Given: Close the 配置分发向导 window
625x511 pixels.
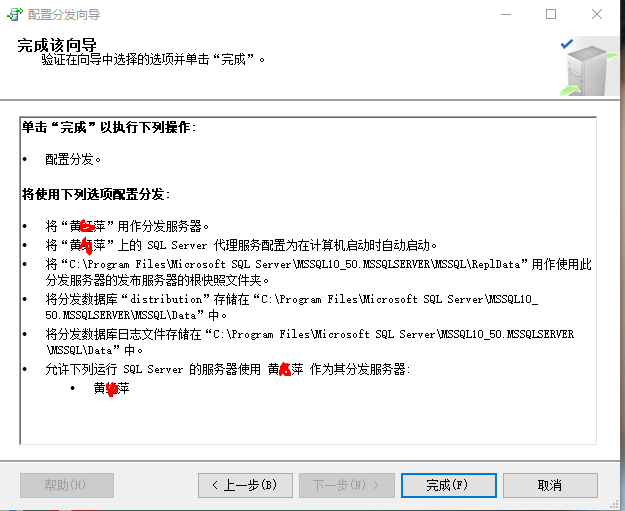Looking at the screenshot, I should coord(597,14).
